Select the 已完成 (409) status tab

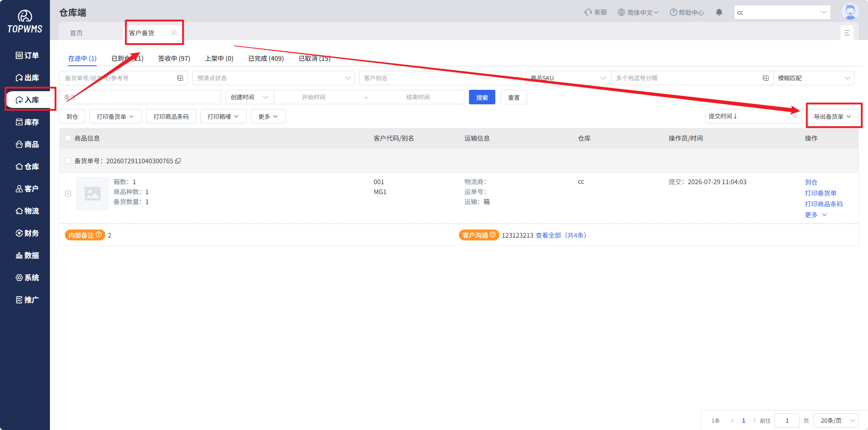[x=266, y=59]
